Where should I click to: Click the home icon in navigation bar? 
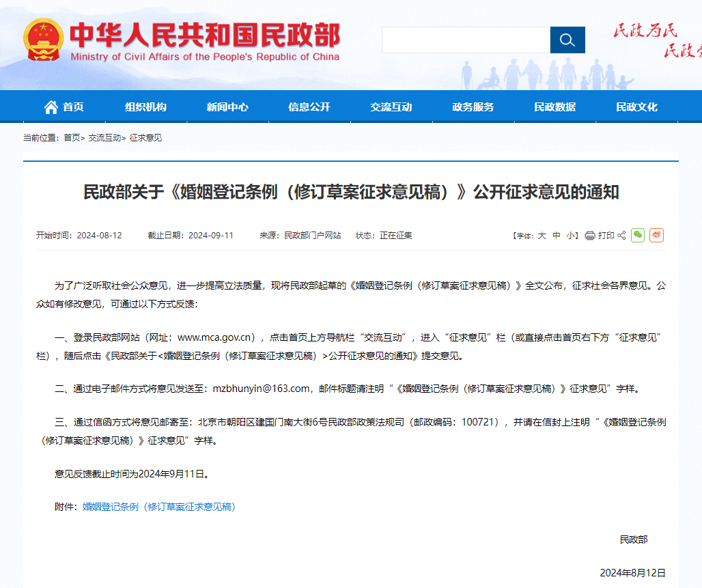(51, 107)
